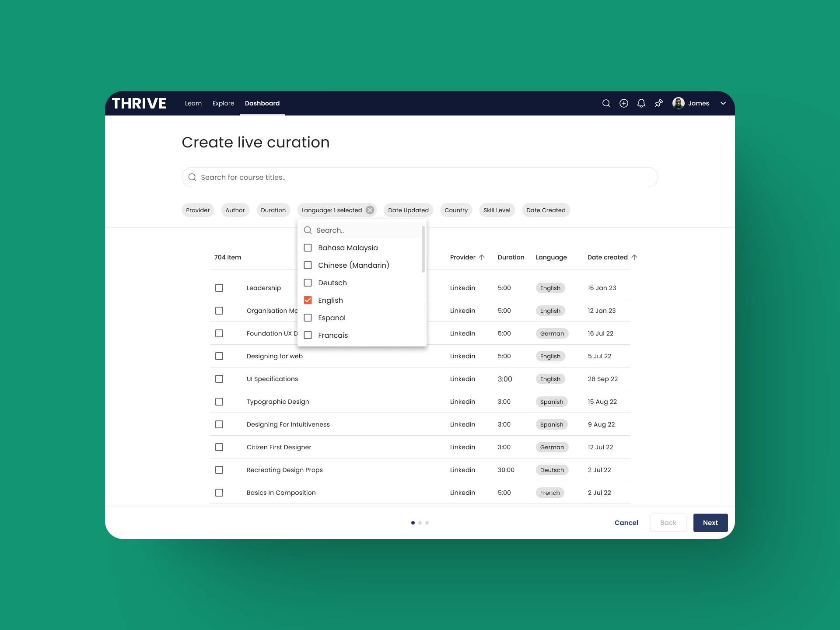The width and height of the screenshot is (840, 630).
Task: Select the Typographic Design row checkbox
Action: pos(219,402)
